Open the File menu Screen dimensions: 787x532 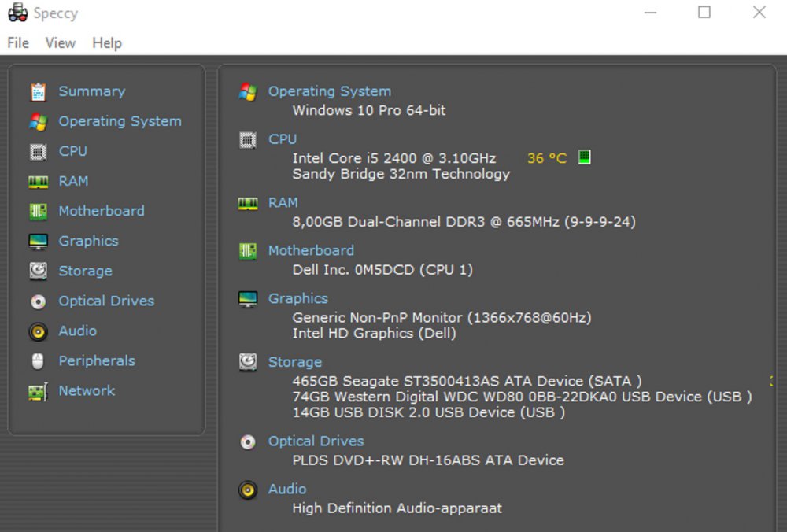pos(18,43)
